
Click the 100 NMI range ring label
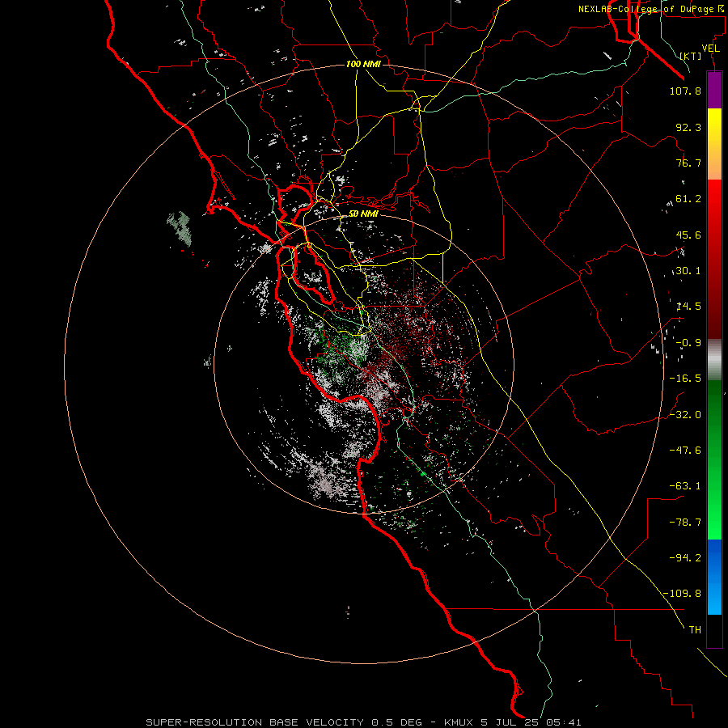pyautogui.click(x=363, y=64)
